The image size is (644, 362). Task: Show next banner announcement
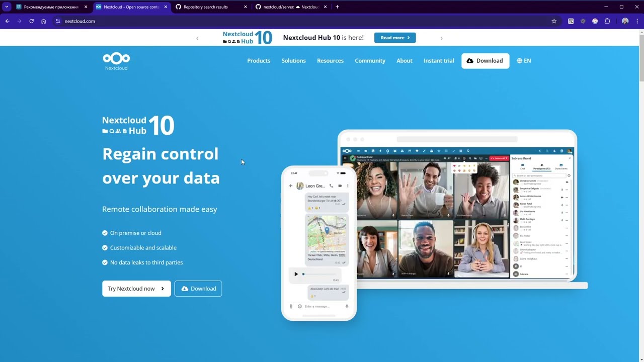441,38
